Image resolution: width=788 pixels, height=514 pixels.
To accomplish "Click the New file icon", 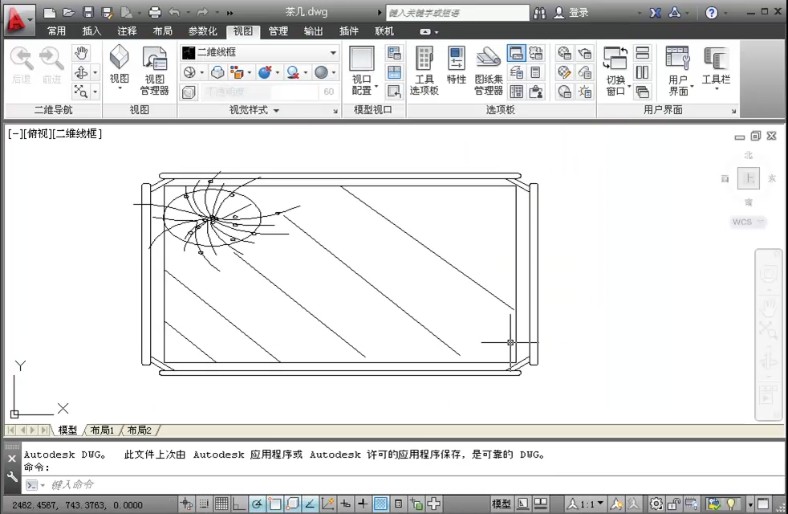I will point(49,13).
